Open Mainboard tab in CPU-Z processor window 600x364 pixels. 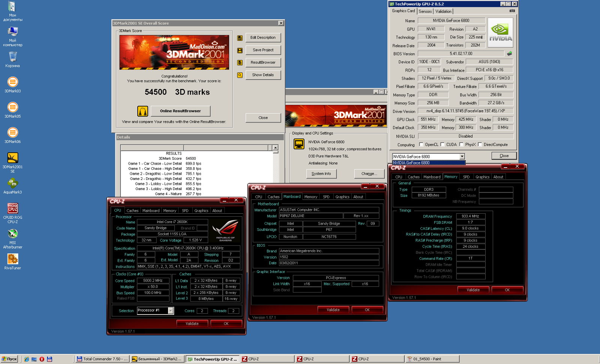(x=151, y=211)
